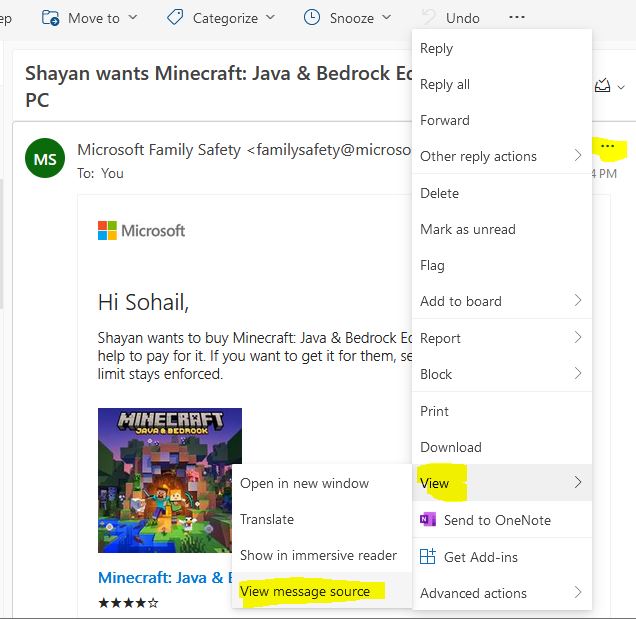Select Reply from the menu
This screenshot has height=619, width=636.
502,48
